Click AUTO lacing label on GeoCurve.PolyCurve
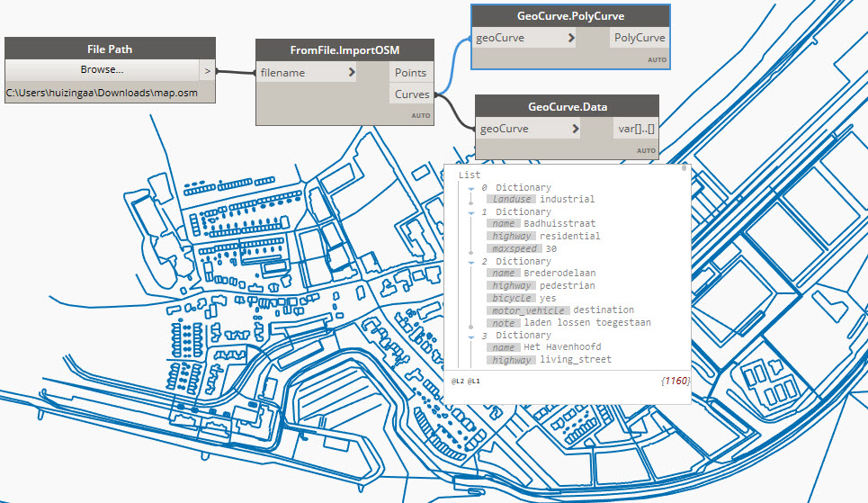 (x=658, y=59)
